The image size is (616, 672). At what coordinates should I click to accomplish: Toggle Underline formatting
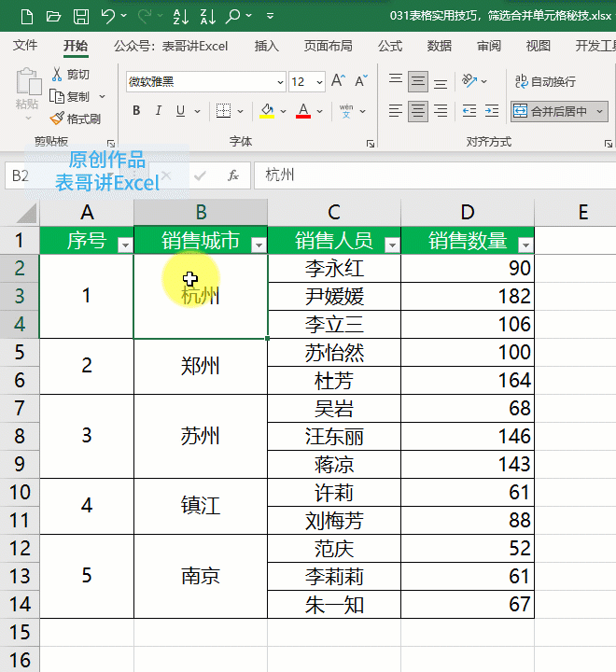point(180,111)
